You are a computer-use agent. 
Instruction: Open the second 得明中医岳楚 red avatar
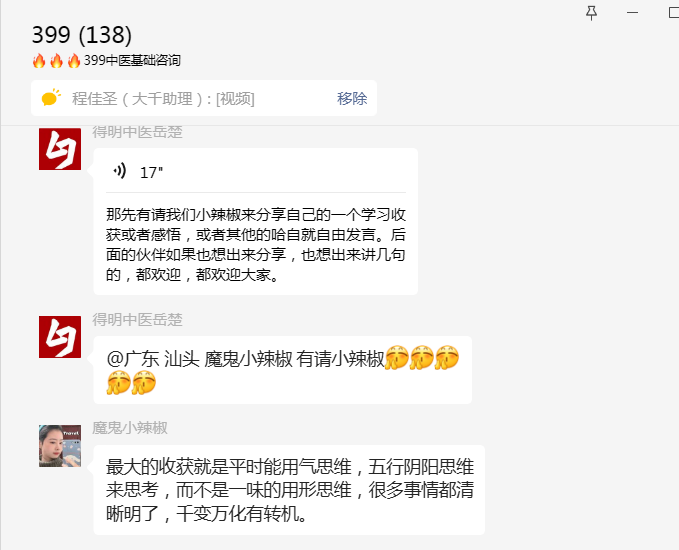click(60, 337)
